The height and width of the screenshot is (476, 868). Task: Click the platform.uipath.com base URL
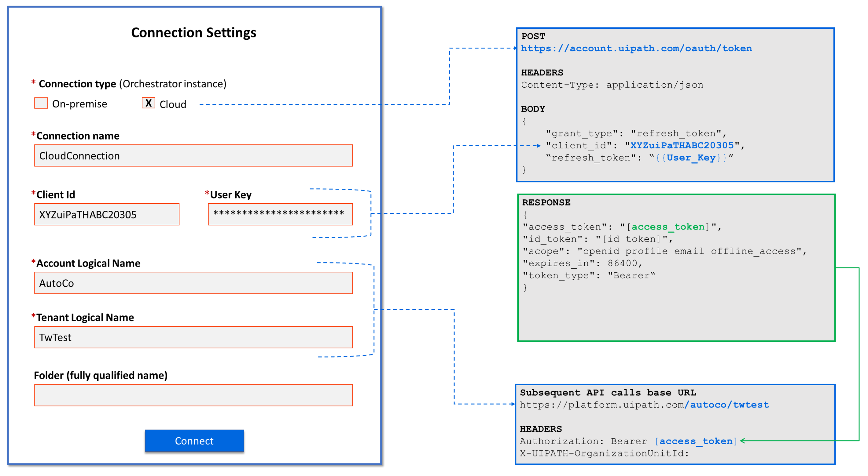tap(644, 405)
